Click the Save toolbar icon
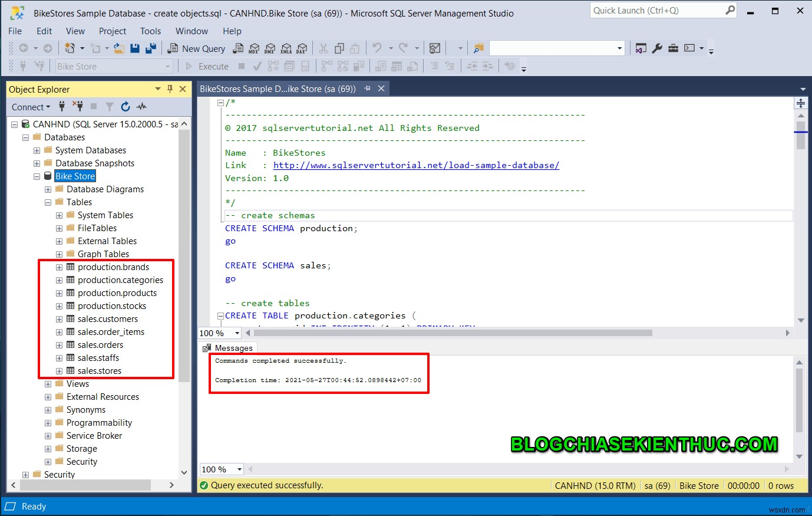Image resolution: width=812 pixels, height=516 pixels. 135,48
